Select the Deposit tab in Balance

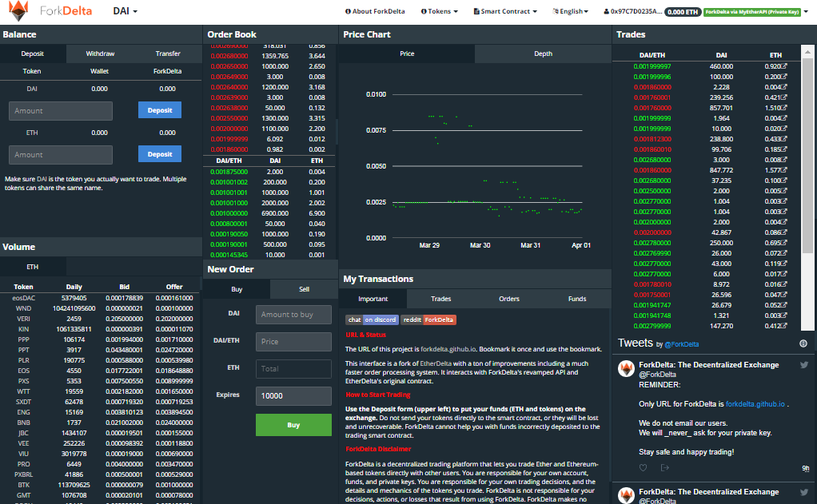click(33, 54)
